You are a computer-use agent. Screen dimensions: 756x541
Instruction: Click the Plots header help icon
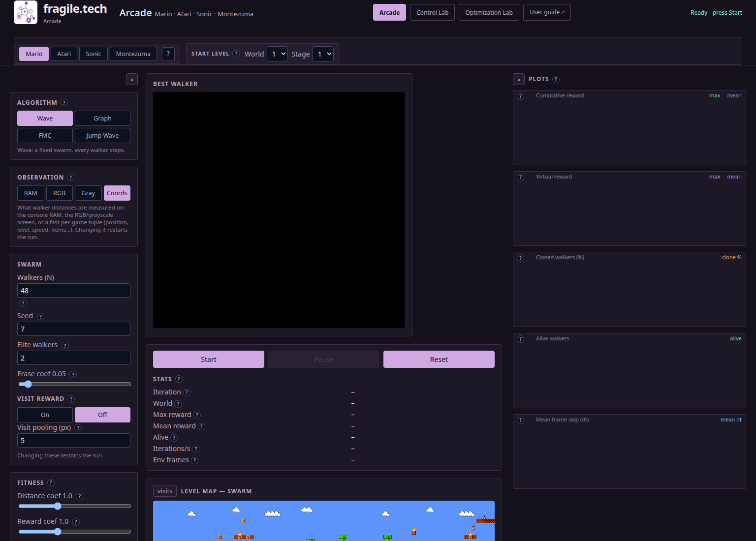pos(556,79)
